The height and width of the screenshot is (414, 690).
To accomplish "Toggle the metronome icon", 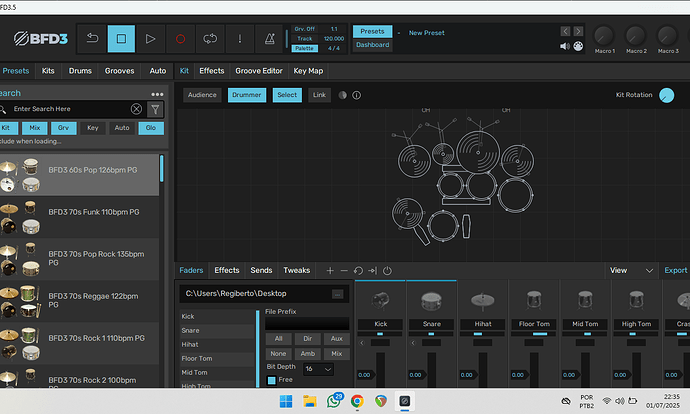I will (269, 39).
